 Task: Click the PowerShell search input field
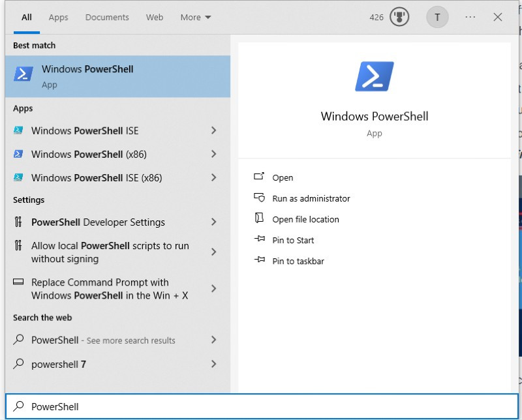click(x=262, y=406)
